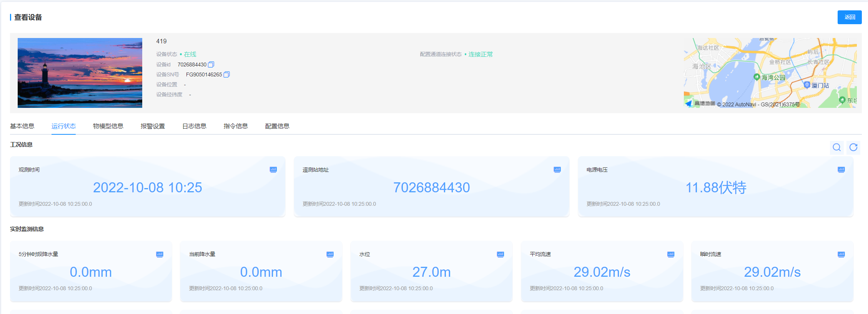The height and width of the screenshot is (314, 868).
Task: Click the device name 419
Action: [161, 41]
